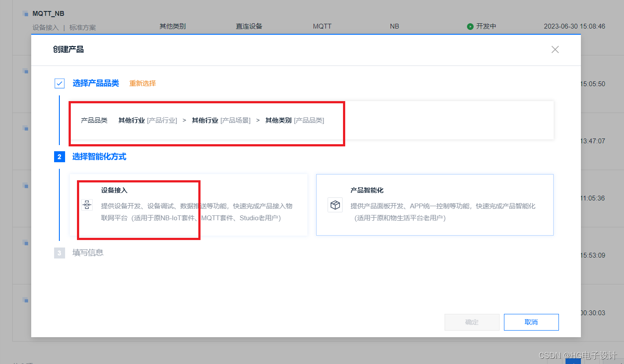This screenshot has width=624, height=364.
Task: Click the 产品智能化 cube package icon
Action: [x=335, y=205]
